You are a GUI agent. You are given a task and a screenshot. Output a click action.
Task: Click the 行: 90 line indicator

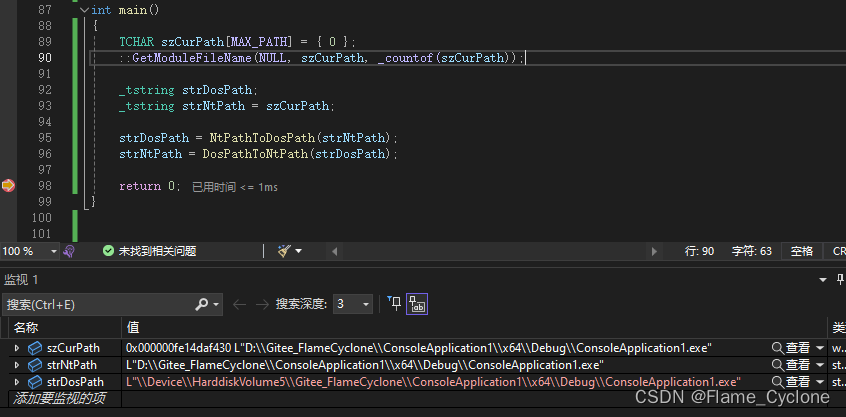tap(699, 251)
